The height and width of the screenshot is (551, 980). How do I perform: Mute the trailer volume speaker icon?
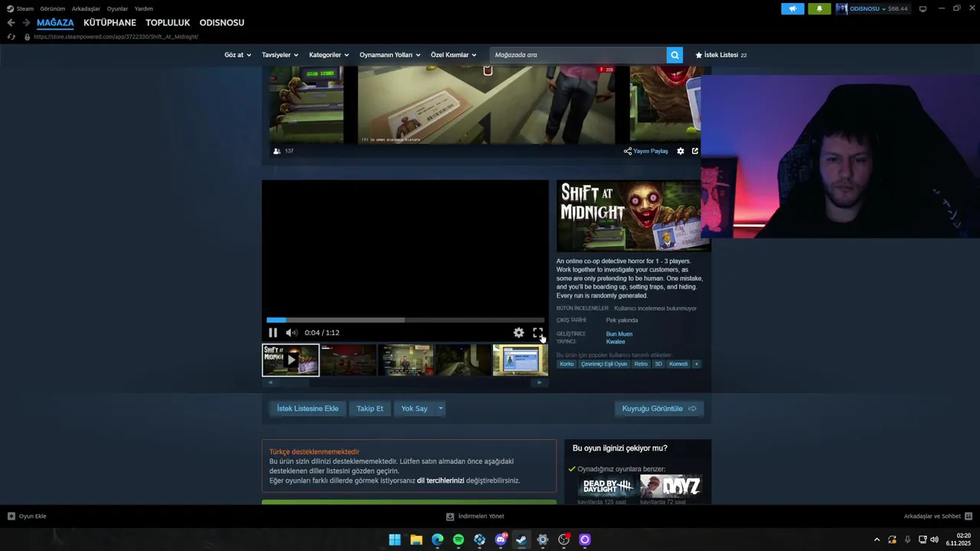click(291, 333)
